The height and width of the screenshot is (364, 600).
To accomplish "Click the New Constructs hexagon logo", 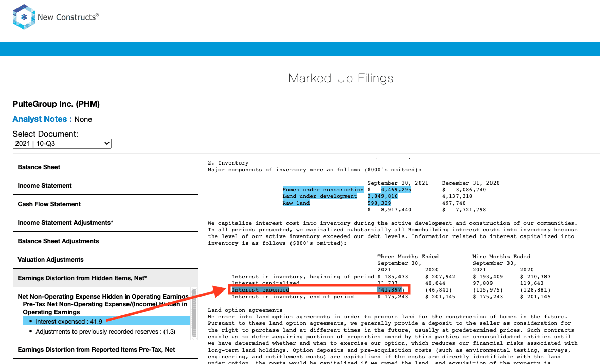I will point(24,17).
